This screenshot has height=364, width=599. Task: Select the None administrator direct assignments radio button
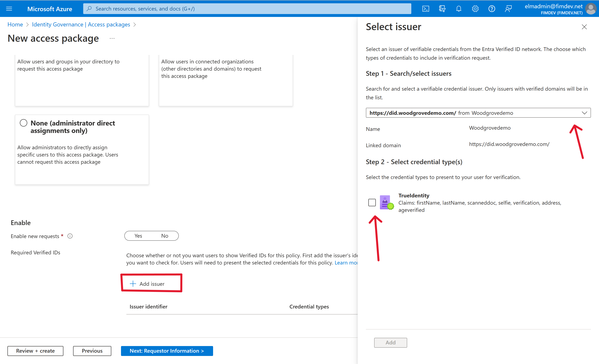(24, 123)
